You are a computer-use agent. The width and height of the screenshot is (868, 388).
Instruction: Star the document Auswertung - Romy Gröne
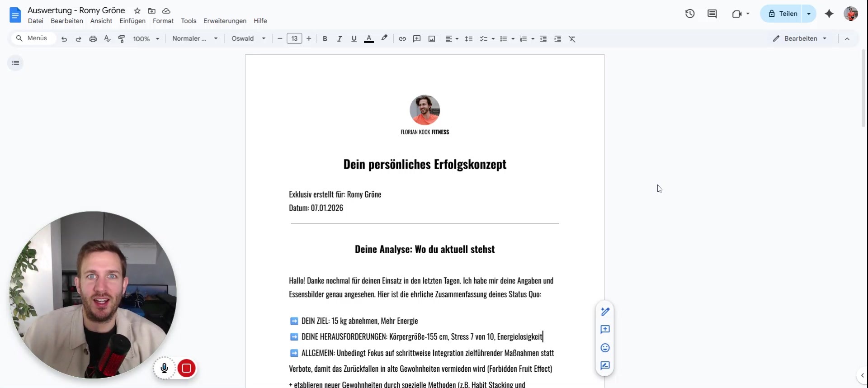(x=137, y=11)
